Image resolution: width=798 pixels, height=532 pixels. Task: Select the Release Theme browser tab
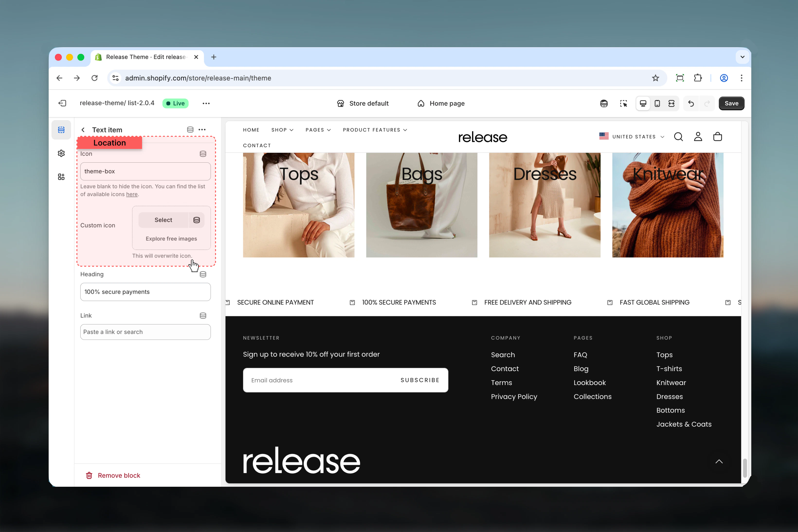(147, 57)
